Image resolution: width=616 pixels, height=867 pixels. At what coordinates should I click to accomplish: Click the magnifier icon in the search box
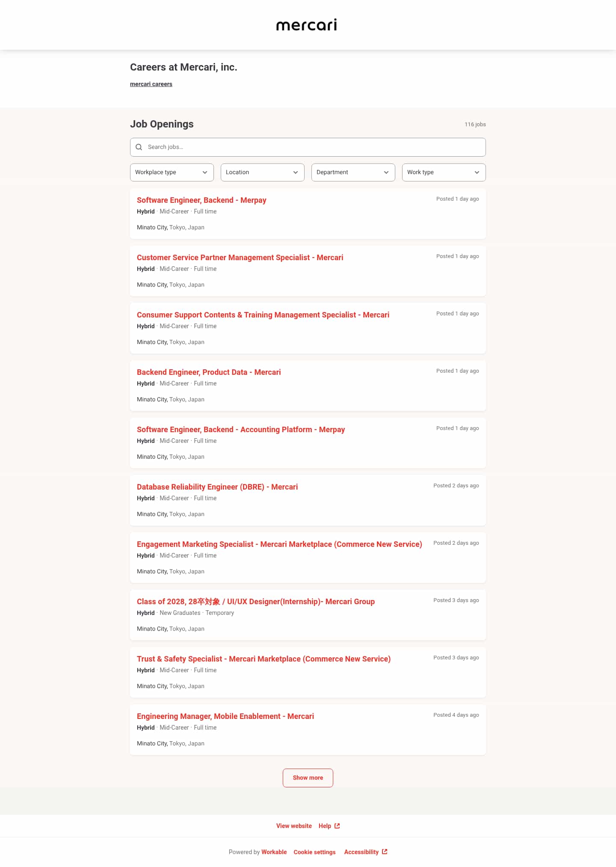(x=139, y=147)
